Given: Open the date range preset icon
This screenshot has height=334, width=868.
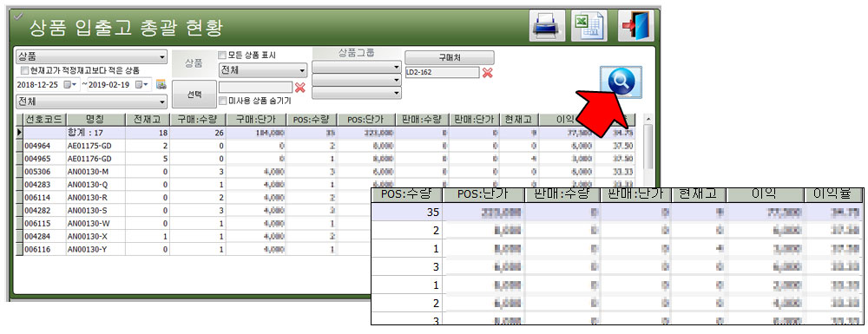Looking at the screenshot, I should click(161, 85).
